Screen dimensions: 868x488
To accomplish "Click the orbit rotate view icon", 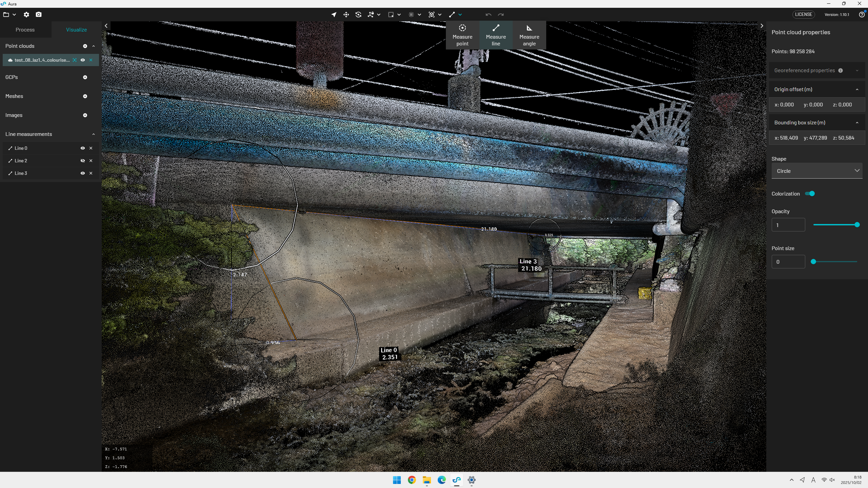I will (x=358, y=15).
